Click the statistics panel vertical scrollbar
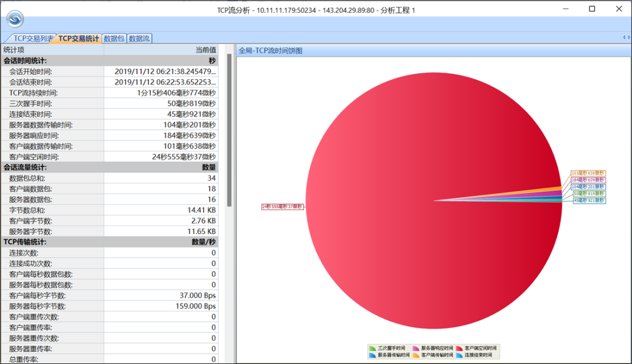This screenshot has width=632, height=364. tap(229, 129)
